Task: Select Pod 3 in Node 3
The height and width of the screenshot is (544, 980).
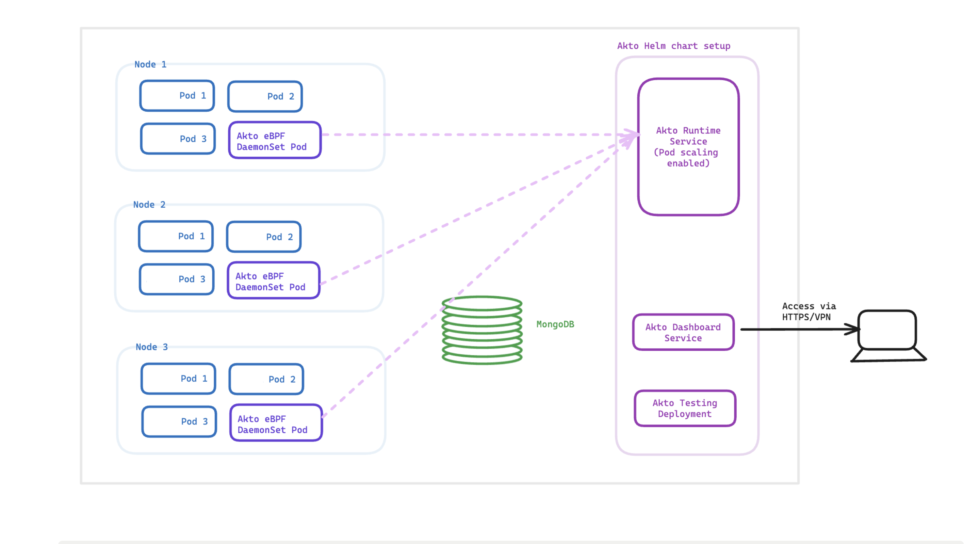Action: [179, 421]
